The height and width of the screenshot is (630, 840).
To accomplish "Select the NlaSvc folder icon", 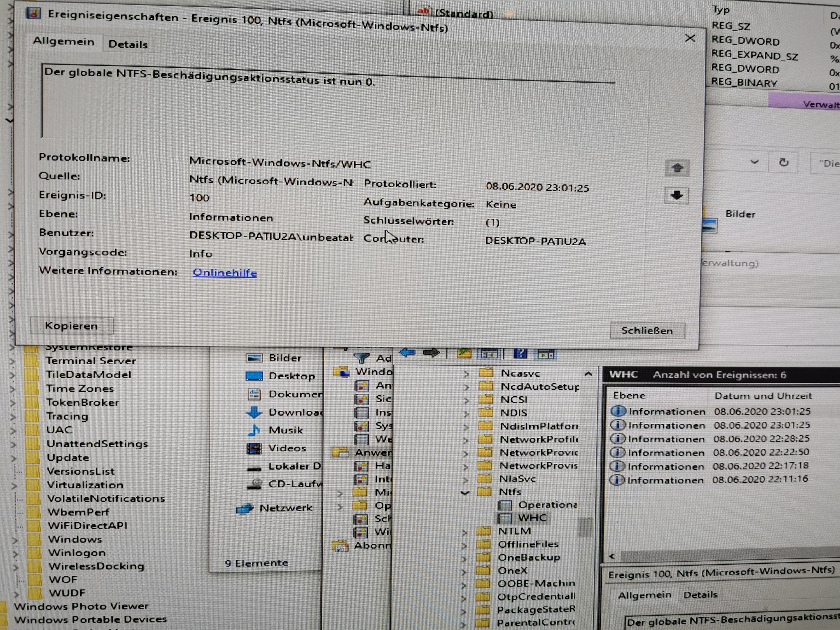I will tap(484, 479).
